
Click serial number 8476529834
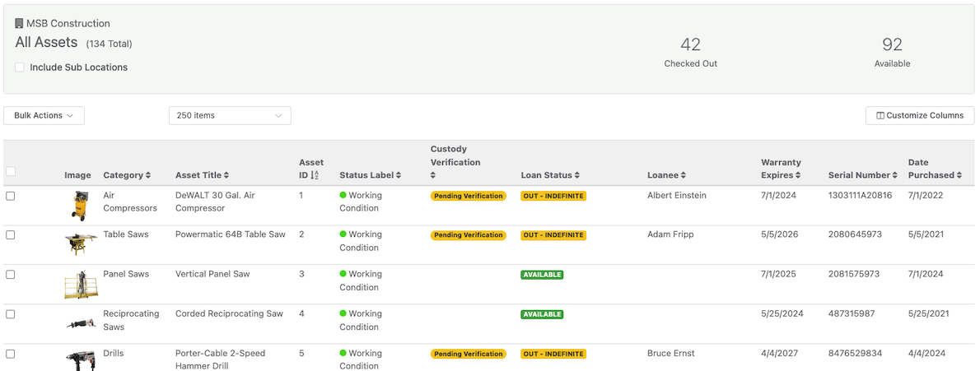coord(855,353)
